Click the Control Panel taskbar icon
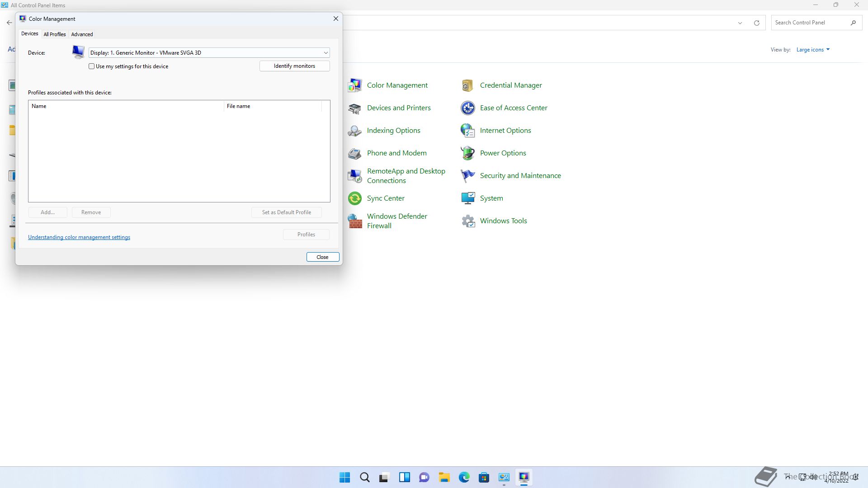This screenshot has width=868, height=488. tap(504, 477)
